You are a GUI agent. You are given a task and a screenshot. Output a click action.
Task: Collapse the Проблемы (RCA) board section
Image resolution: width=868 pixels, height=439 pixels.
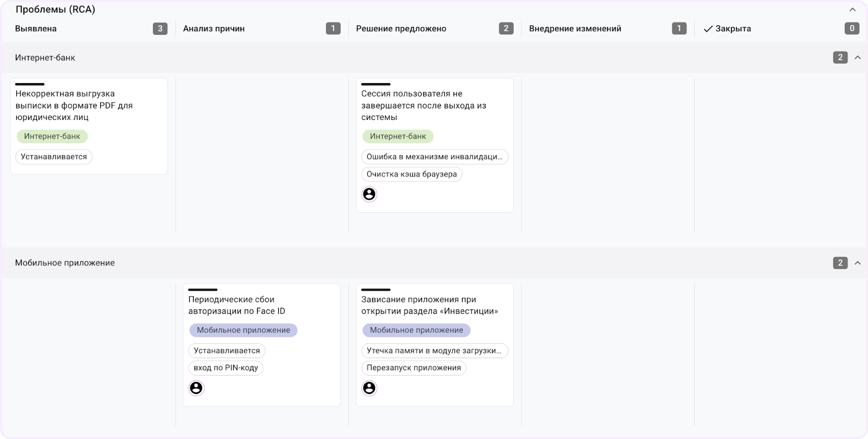tap(852, 10)
